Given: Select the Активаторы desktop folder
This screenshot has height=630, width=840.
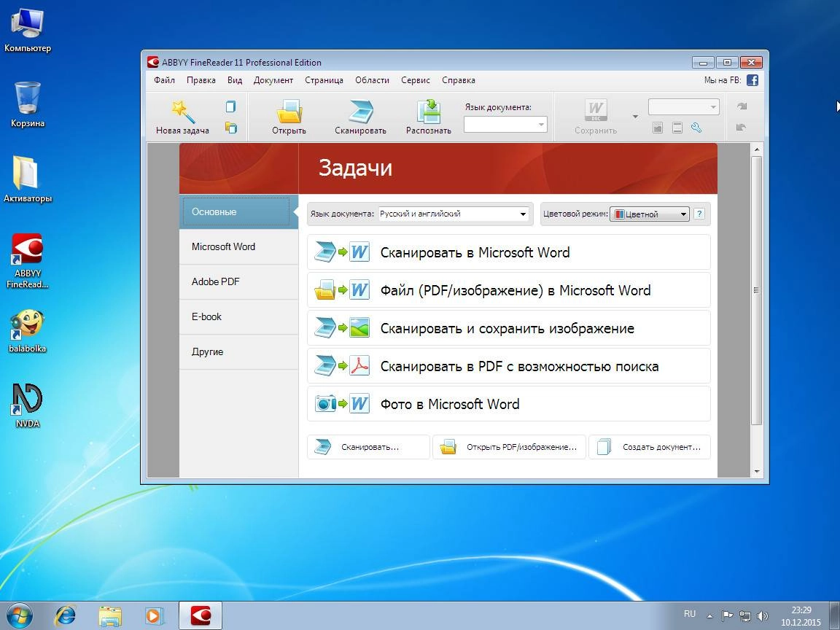Looking at the screenshot, I should click(27, 179).
